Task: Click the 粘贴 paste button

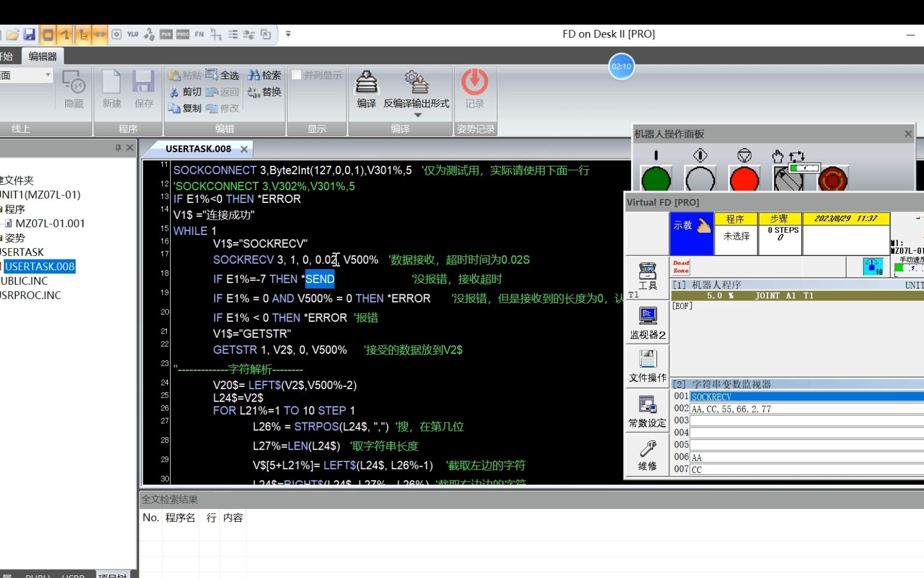Action: pyautogui.click(x=185, y=75)
